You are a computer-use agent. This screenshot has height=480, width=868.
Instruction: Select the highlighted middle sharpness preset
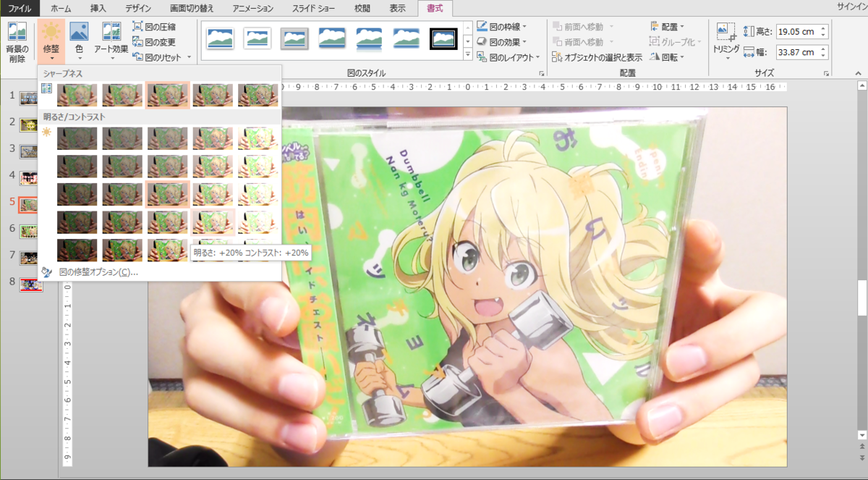coord(167,95)
